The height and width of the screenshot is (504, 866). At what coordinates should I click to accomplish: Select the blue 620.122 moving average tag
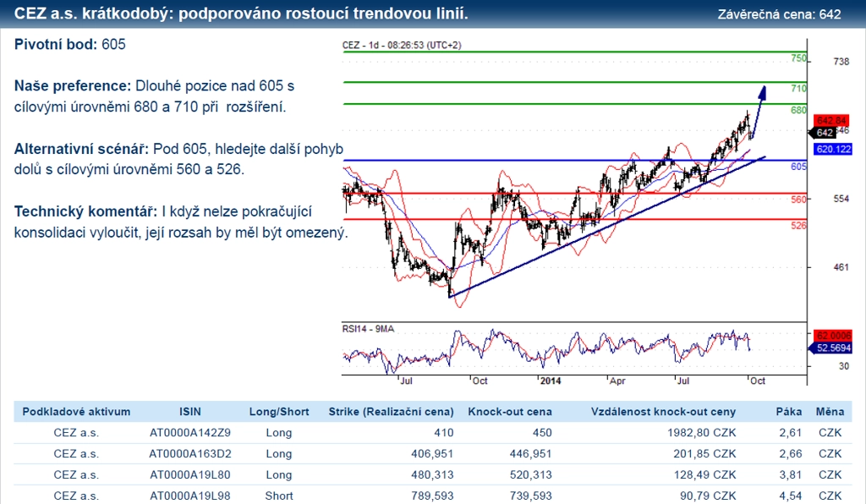(833, 149)
